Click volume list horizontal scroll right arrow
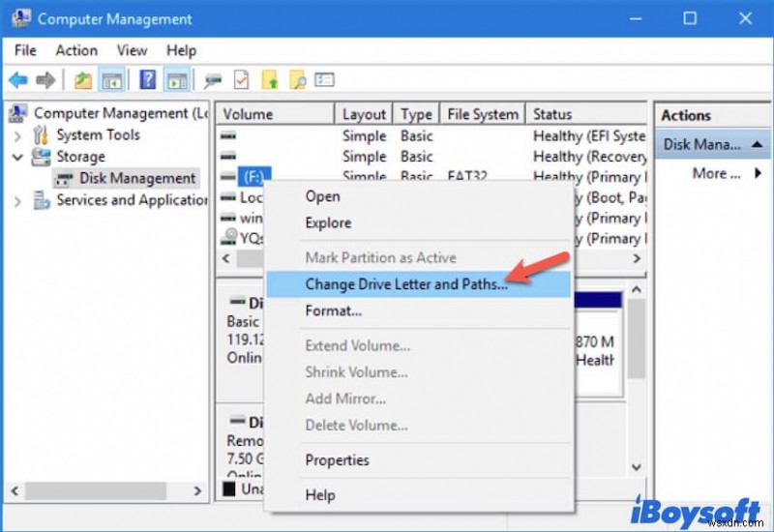This screenshot has width=774, height=532. (637, 258)
